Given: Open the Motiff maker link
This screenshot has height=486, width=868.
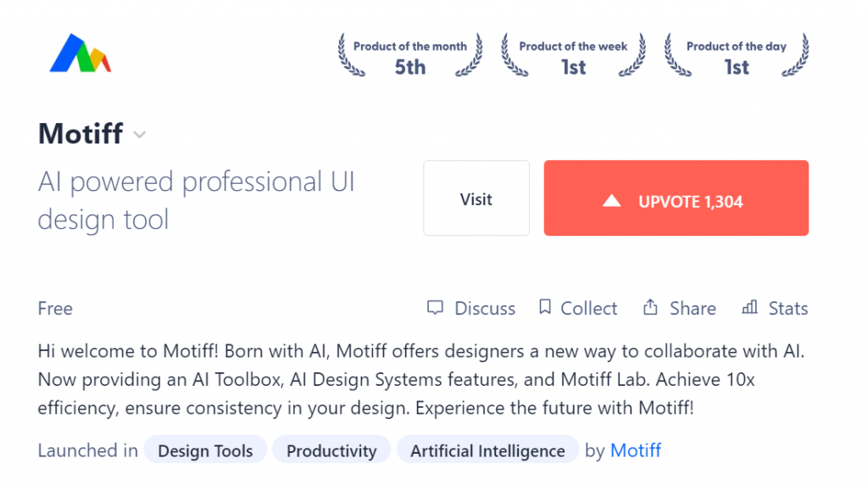Looking at the screenshot, I should pyautogui.click(x=636, y=450).
